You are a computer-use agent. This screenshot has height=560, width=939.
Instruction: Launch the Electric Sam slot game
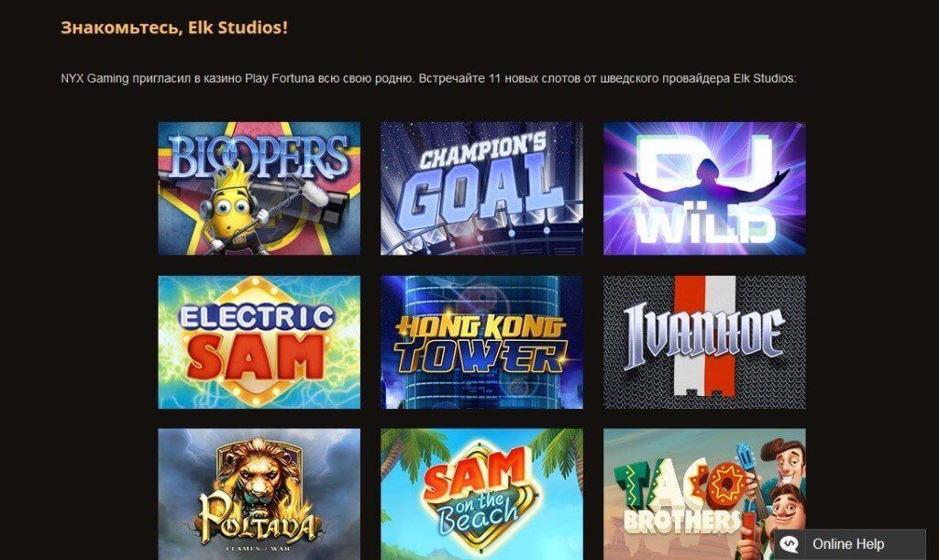coord(260,342)
